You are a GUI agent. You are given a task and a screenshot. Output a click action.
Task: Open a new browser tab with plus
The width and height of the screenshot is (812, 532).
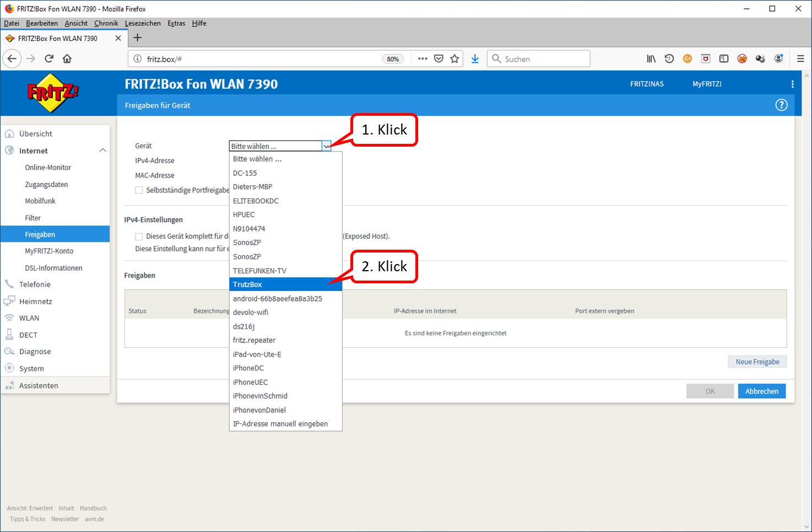tap(138, 37)
